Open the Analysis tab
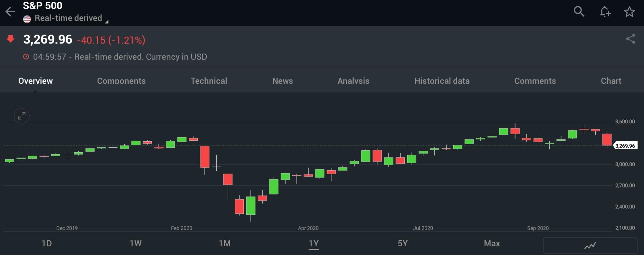 coord(354,81)
